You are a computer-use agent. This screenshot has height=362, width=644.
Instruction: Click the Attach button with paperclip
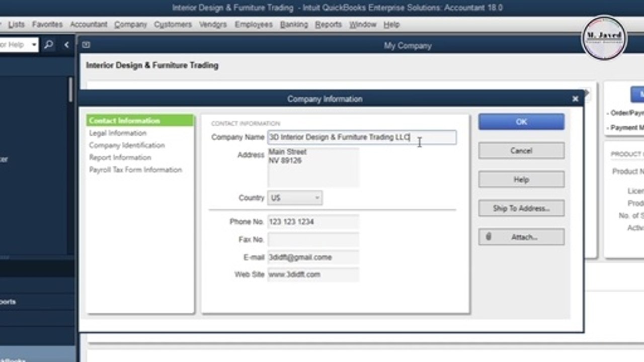[521, 237]
